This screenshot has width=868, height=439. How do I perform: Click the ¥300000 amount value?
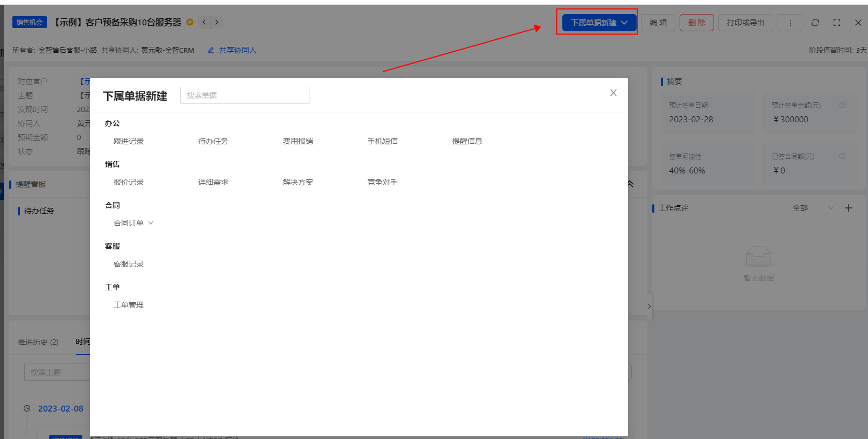pos(791,120)
